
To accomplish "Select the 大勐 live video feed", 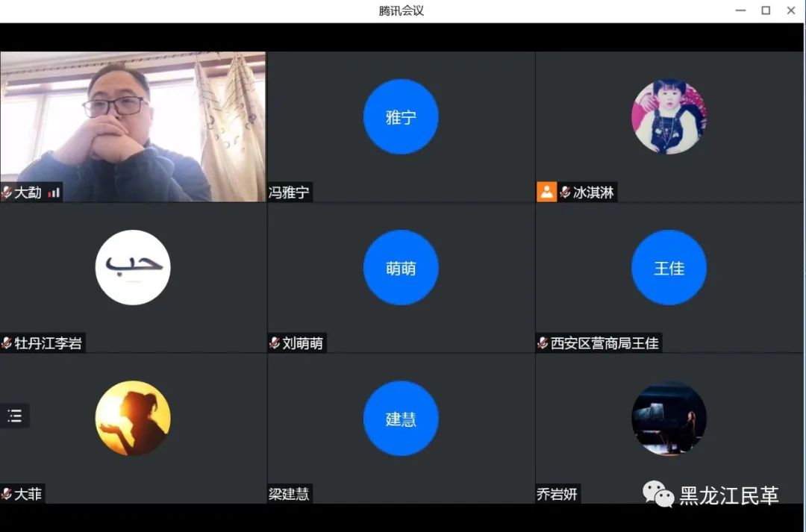I will tap(133, 126).
